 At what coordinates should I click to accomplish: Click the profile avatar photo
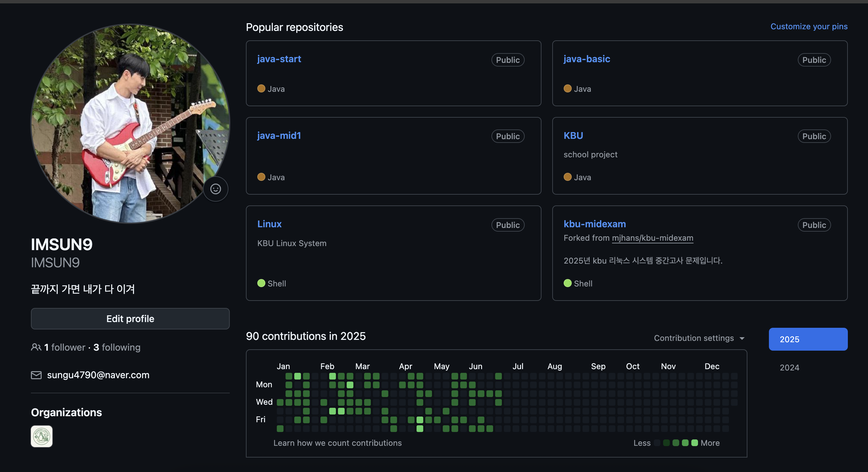click(x=130, y=123)
